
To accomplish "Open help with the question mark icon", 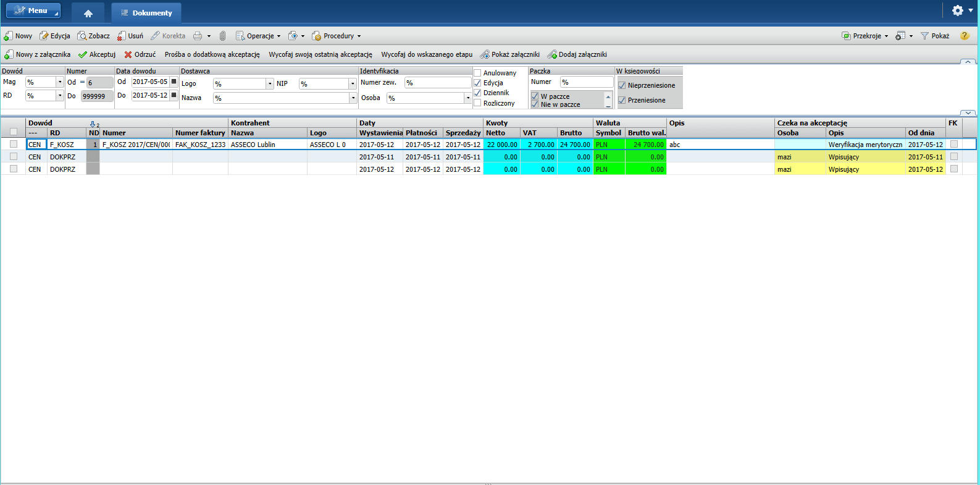I will click(965, 36).
